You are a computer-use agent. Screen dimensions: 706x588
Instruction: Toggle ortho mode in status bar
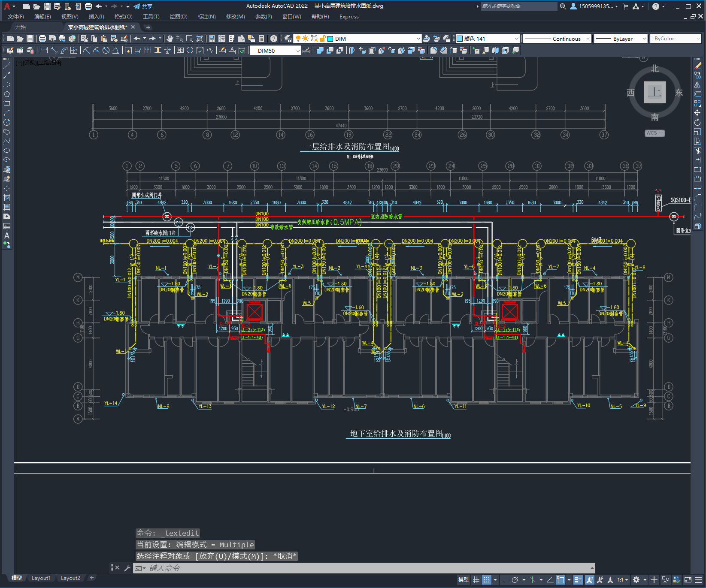(505, 580)
